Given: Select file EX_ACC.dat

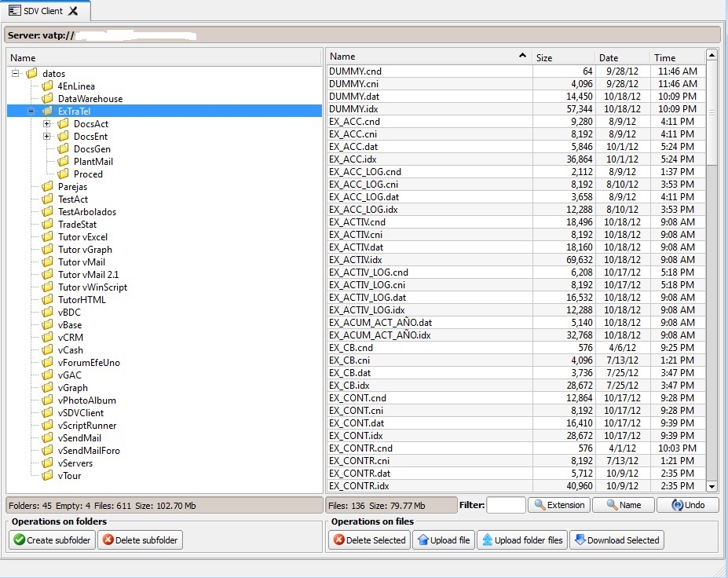Looking at the screenshot, I should click(x=516, y=146).
